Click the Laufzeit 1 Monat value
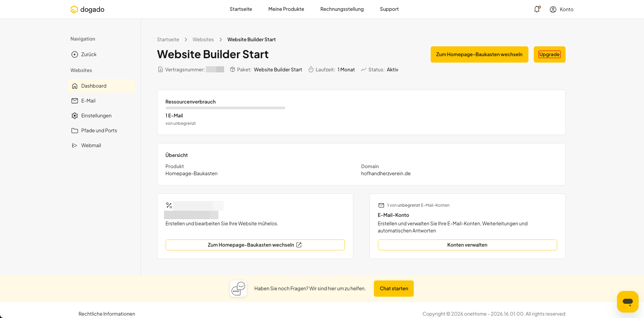Screen dimensions: 644x318 click(x=346, y=70)
